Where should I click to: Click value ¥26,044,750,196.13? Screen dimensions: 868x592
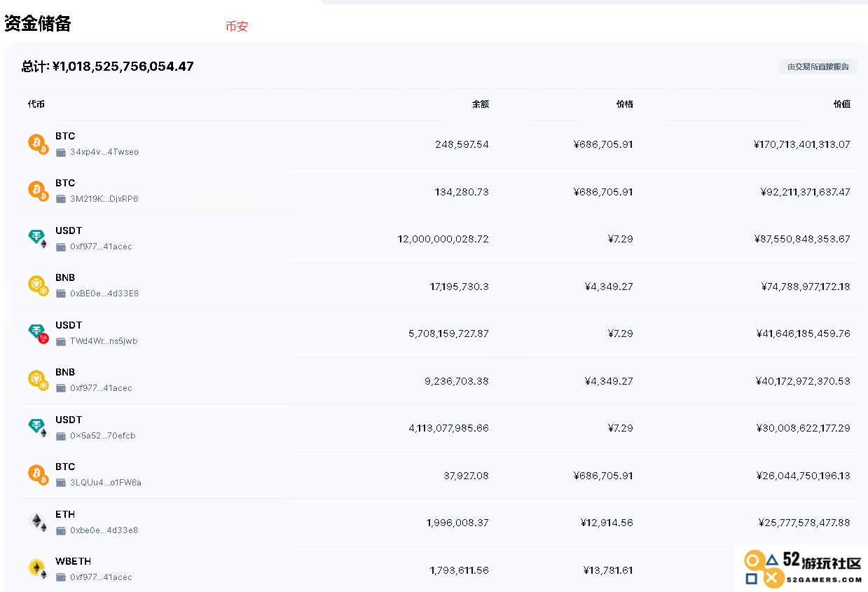coord(804,476)
